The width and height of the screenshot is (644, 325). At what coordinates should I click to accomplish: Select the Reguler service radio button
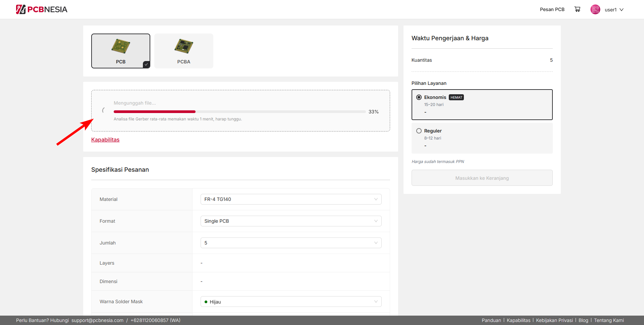(419, 131)
